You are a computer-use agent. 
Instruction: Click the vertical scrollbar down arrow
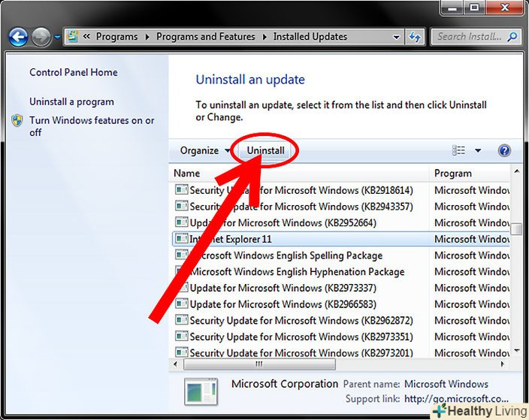pos(516,351)
